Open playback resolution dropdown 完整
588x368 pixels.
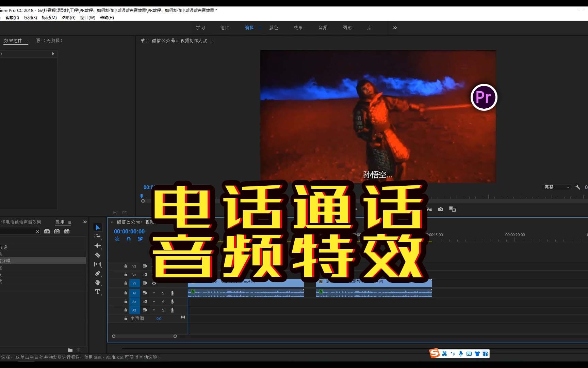tap(556, 187)
